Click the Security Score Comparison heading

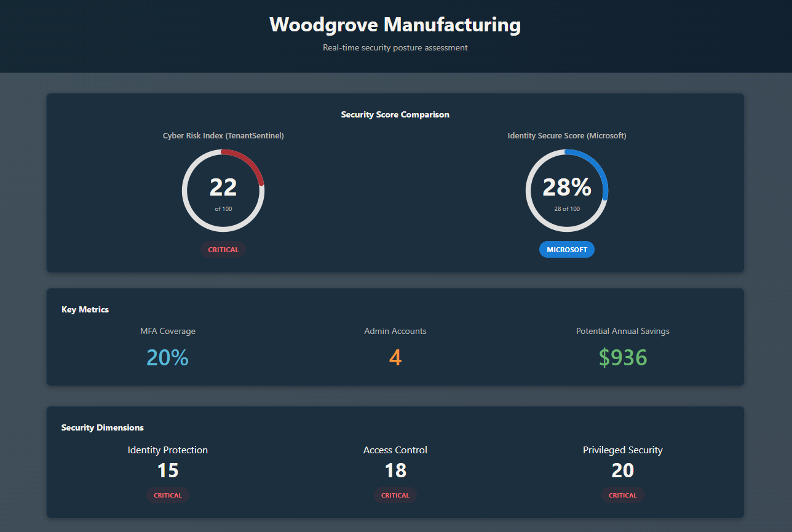point(395,114)
